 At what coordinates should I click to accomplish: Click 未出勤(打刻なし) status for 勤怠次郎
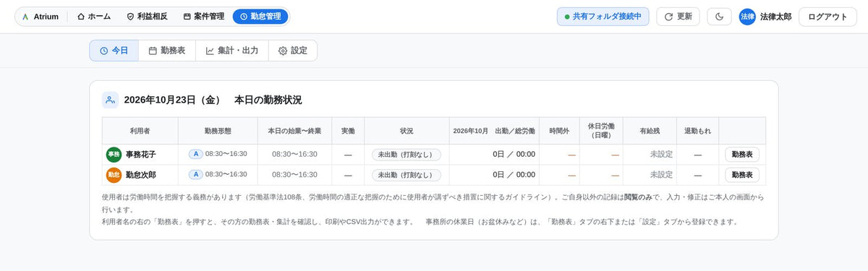coord(407,174)
